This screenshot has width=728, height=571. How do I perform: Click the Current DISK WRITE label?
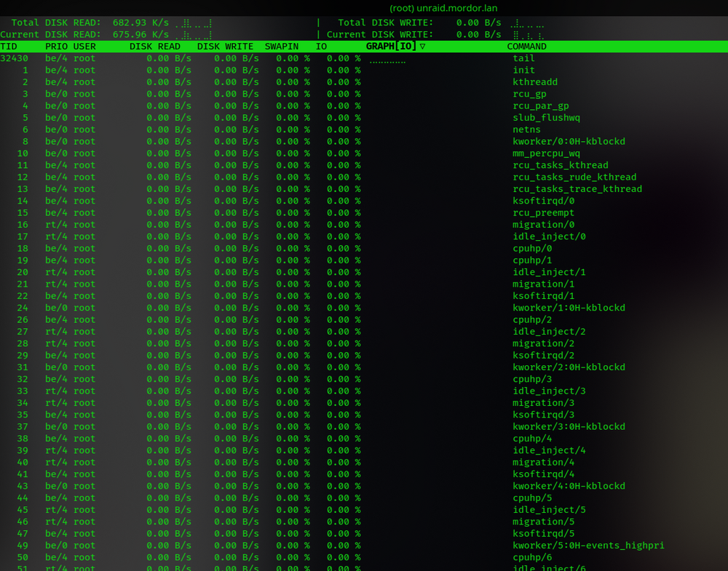tap(380, 34)
